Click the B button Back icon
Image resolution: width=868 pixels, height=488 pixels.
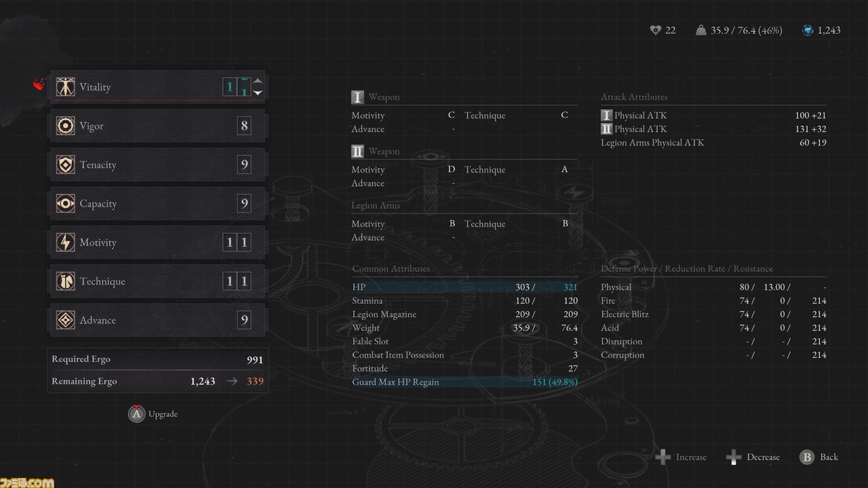[x=806, y=457]
